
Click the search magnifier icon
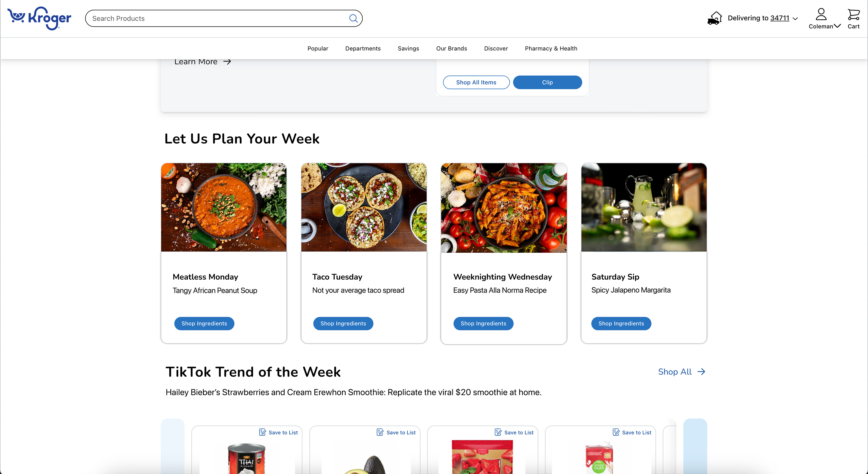(354, 18)
